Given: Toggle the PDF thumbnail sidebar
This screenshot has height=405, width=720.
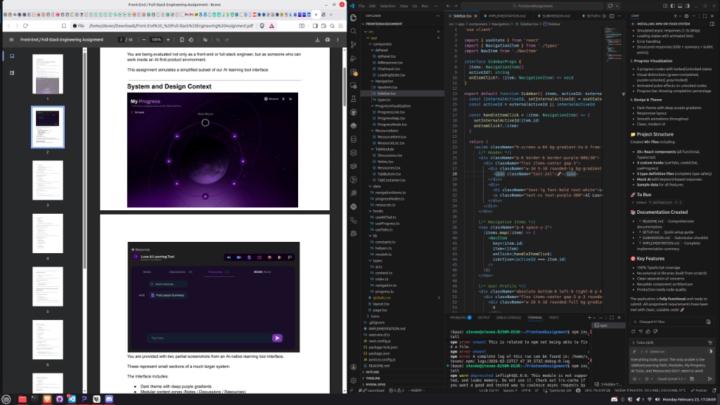Looking at the screenshot, I should pos(11,40).
